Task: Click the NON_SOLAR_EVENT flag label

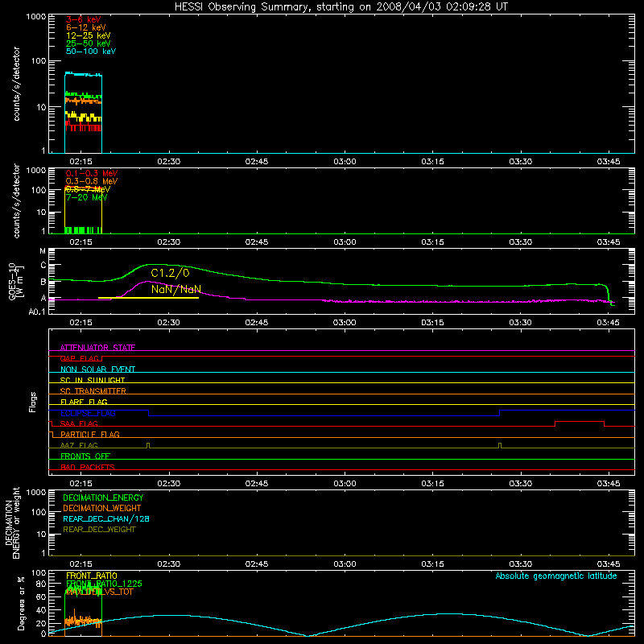Action: coord(97,369)
